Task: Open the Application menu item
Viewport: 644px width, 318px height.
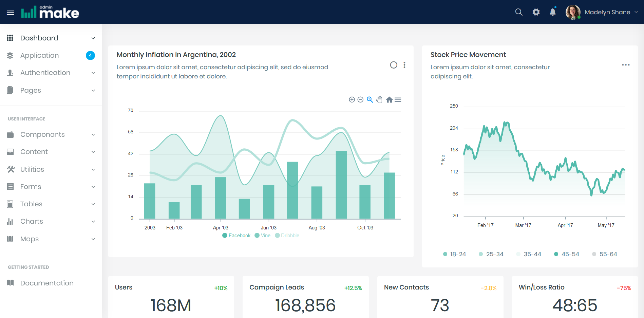Action: click(x=39, y=55)
